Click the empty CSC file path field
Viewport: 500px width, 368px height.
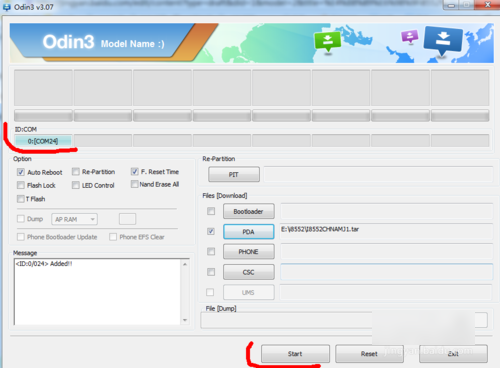coord(386,272)
